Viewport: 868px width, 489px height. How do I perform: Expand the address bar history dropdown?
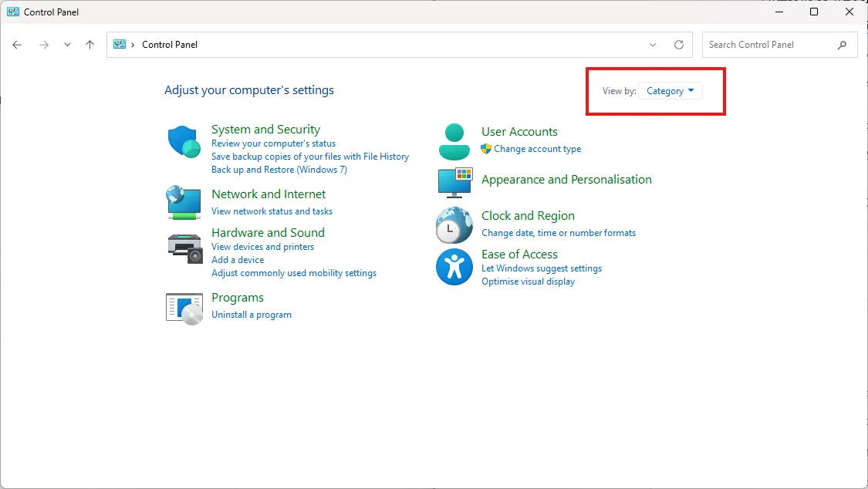(653, 45)
